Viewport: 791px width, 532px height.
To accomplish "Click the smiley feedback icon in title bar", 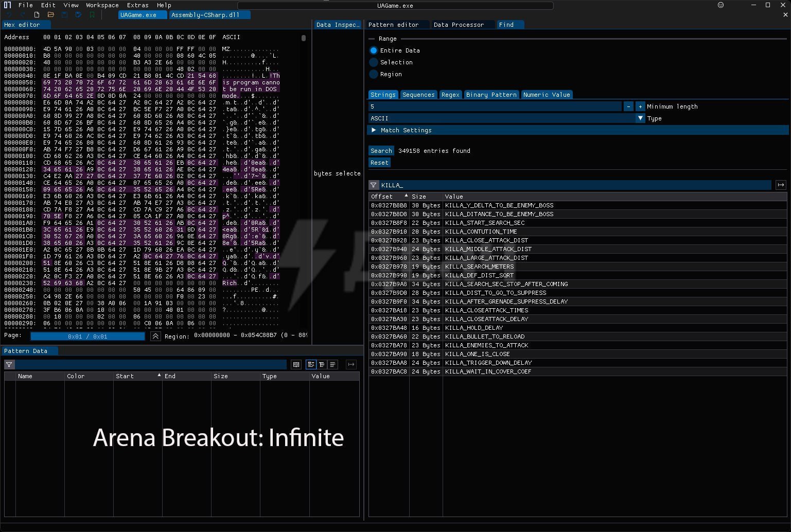I will [720, 5].
